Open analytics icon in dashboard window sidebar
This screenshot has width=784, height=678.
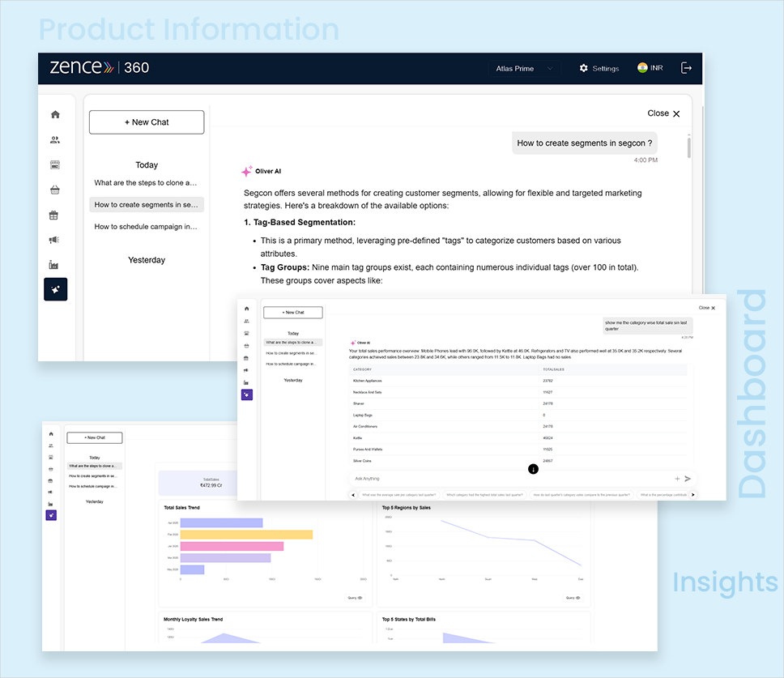tap(51, 504)
